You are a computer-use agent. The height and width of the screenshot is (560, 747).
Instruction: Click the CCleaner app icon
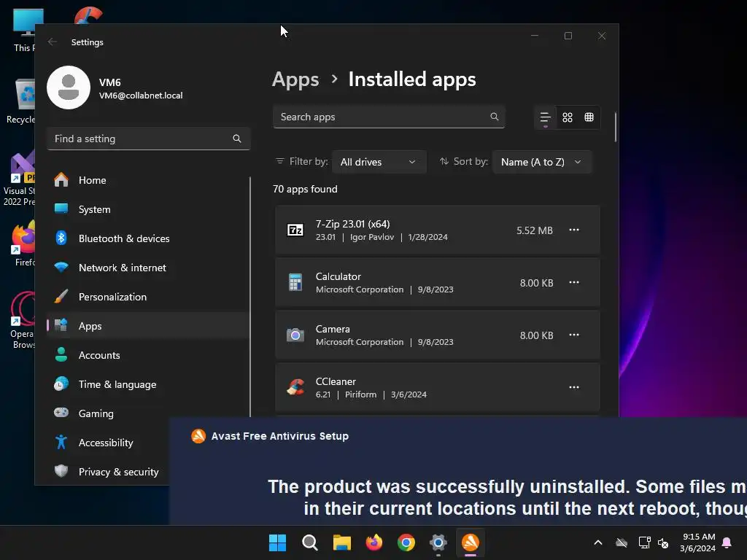click(x=295, y=387)
